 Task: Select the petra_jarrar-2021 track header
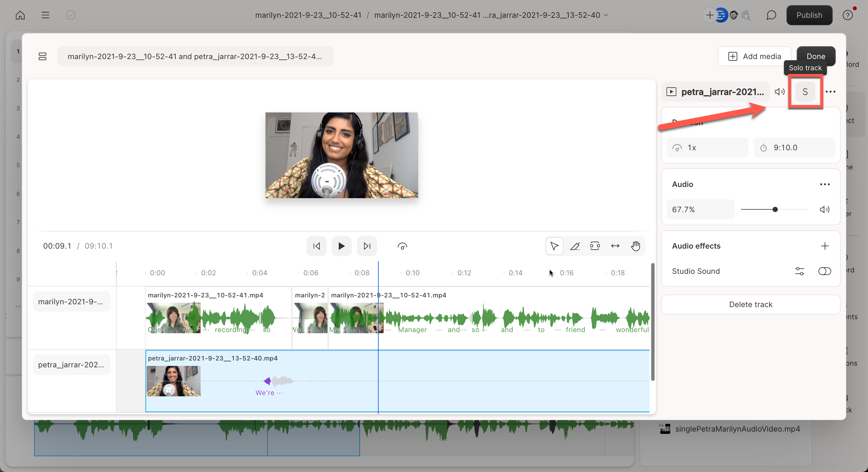(x=715, y=91)
